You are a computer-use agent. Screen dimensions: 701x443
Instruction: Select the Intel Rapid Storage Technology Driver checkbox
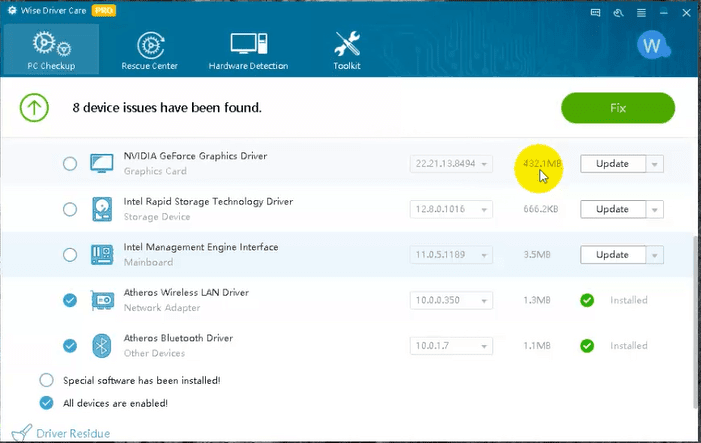coord(70,209)
